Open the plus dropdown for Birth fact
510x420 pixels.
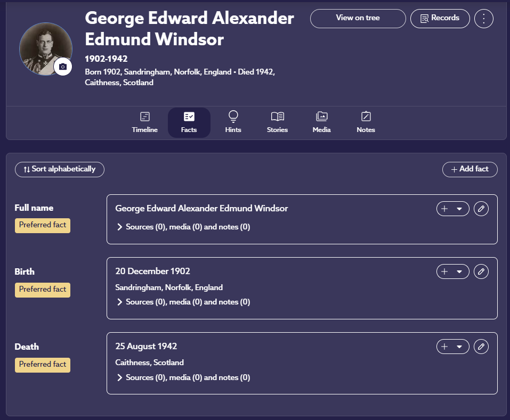(x=452, y=271)
